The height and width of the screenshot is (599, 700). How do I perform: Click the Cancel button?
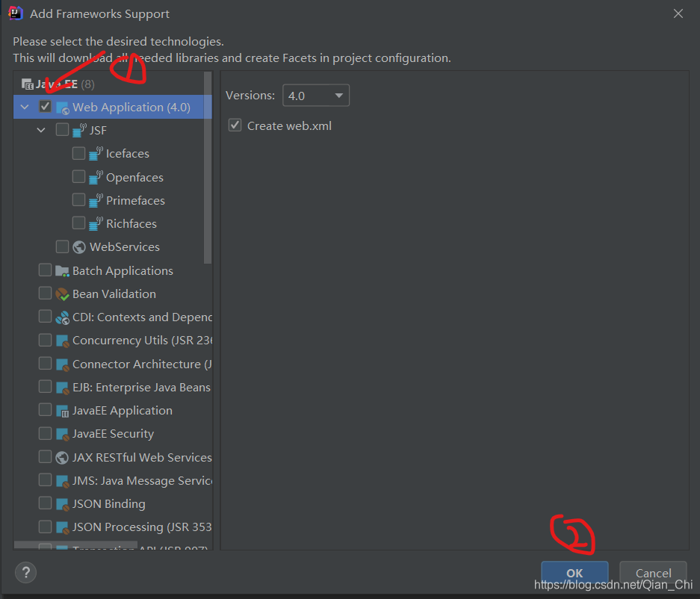click(x=653, y=573)
